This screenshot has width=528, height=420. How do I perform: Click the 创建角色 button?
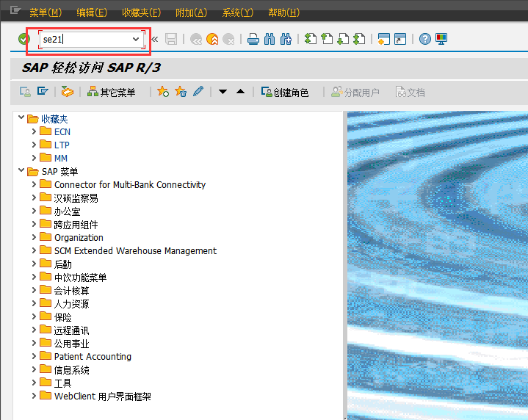point(285,92)
